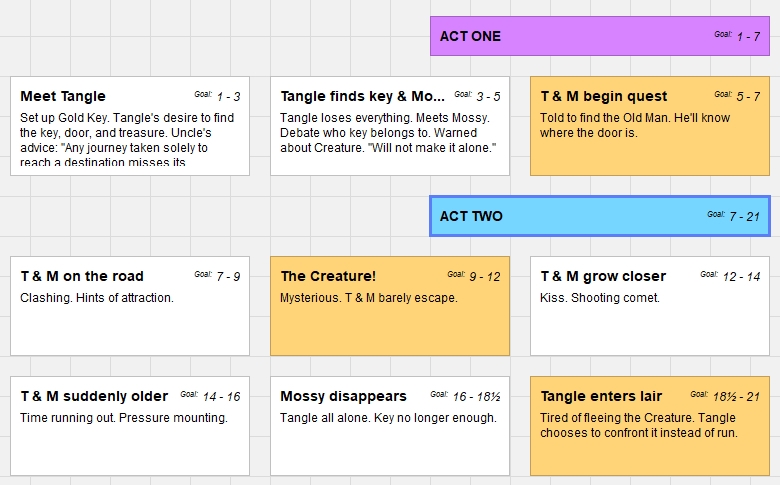This screenshot has height=485, width=780.
Task: Select the Tangle enters lair card
Action: tap(650, 426)
